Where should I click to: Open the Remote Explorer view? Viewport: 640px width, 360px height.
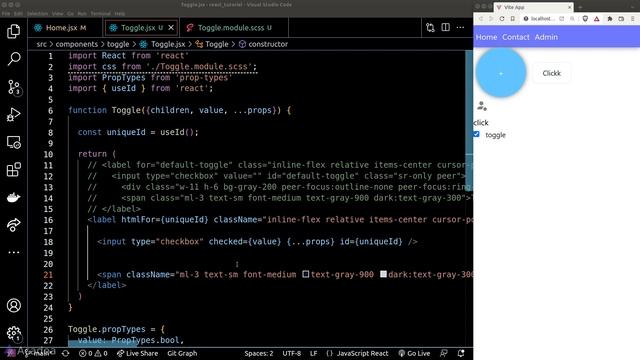(13, 142)
